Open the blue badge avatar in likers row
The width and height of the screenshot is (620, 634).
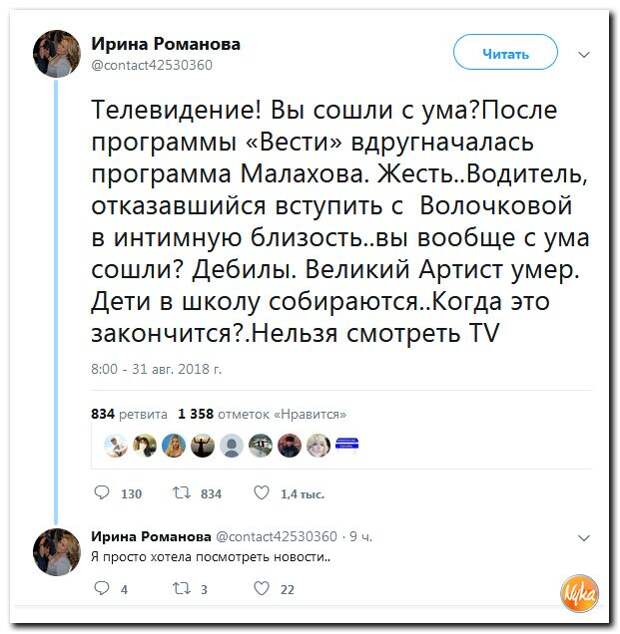[x=347, y=444]
